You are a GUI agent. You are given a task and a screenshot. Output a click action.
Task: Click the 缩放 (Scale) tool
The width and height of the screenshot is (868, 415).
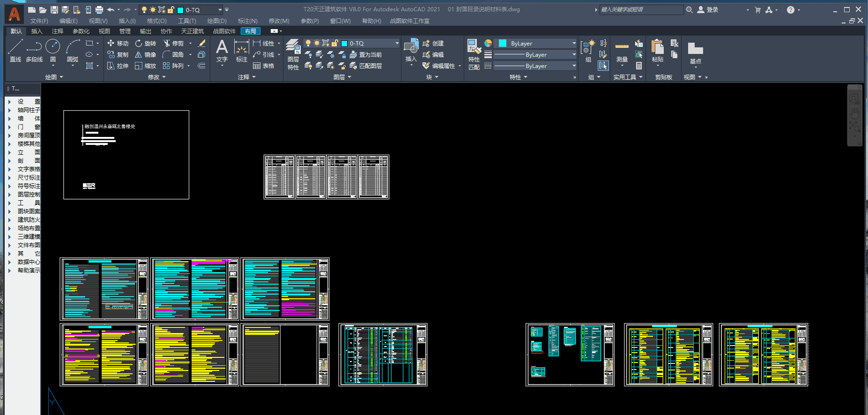[x=146, y=66]
